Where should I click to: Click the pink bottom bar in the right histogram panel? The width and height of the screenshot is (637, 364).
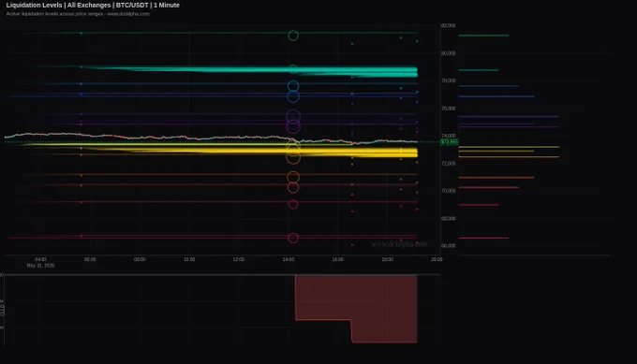point(483,239)
